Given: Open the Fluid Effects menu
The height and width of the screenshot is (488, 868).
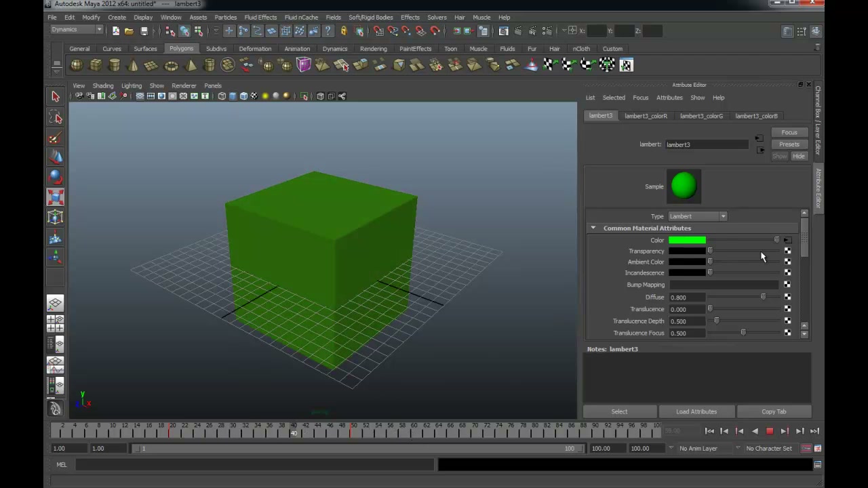Looking at the screenshot, I should point(260,17).
